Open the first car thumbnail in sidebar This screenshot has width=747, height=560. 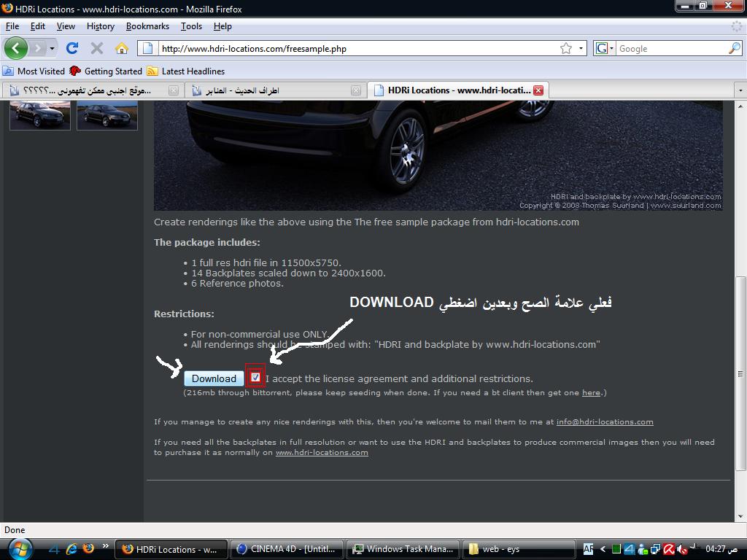40,115
